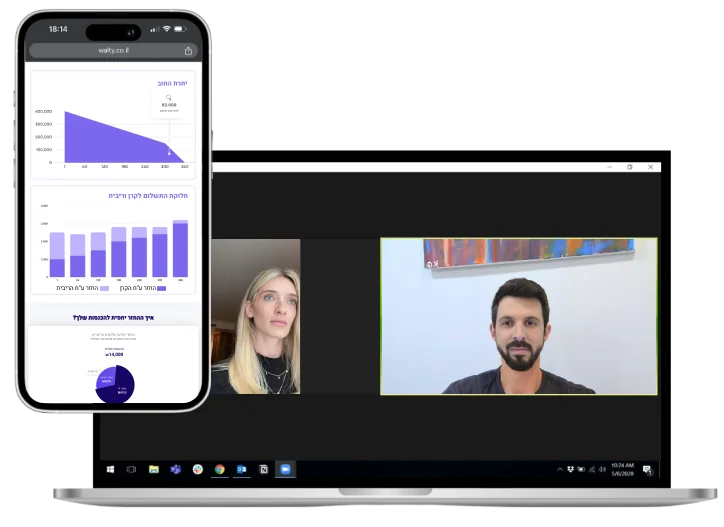Screen dimensions: 724x527
Task: Tap the light purple interest legend swatch
Action: coord(105,288)
